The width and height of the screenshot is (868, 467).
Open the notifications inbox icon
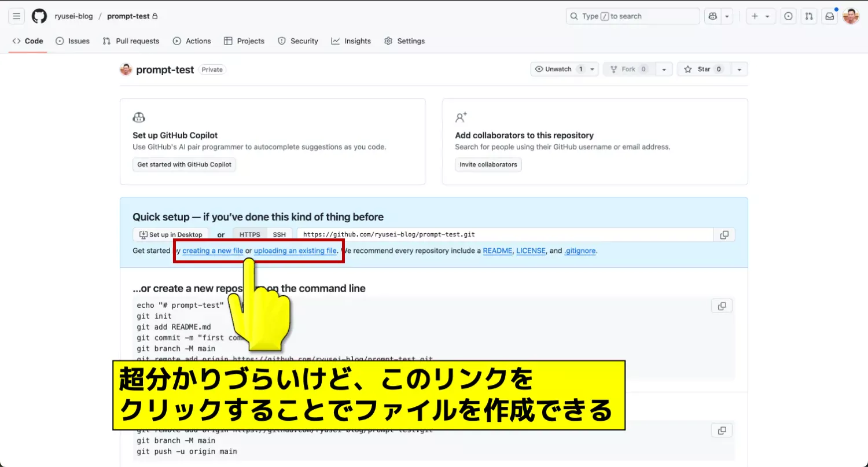(830, 16)
